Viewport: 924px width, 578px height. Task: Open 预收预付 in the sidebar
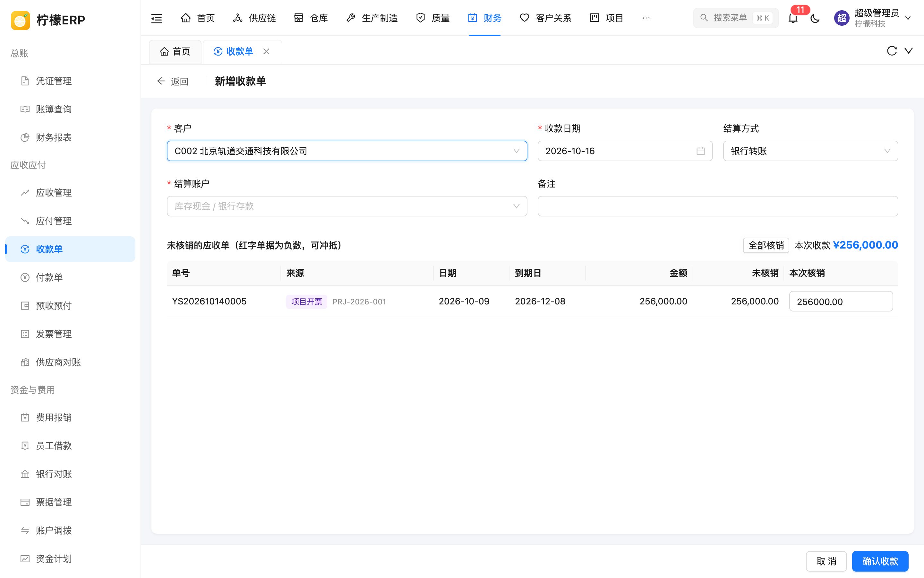pos(70,306)
